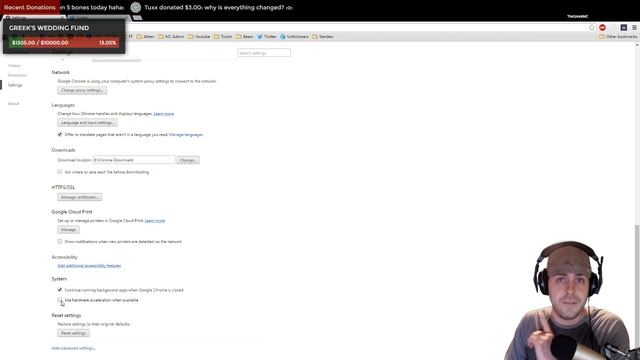Click the Search settings input field
The height and width of the screenshot is (360, 640).
point(264,53)
